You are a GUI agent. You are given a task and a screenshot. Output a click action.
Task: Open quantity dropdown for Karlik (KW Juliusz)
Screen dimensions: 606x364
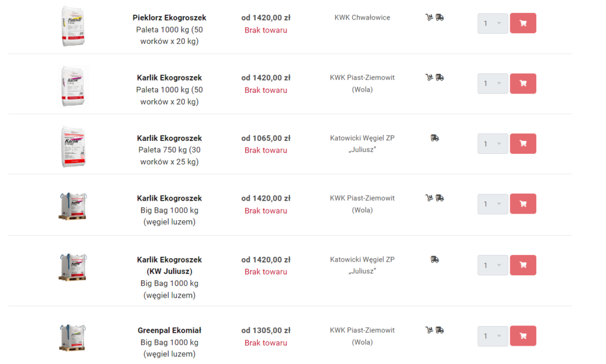493,265
